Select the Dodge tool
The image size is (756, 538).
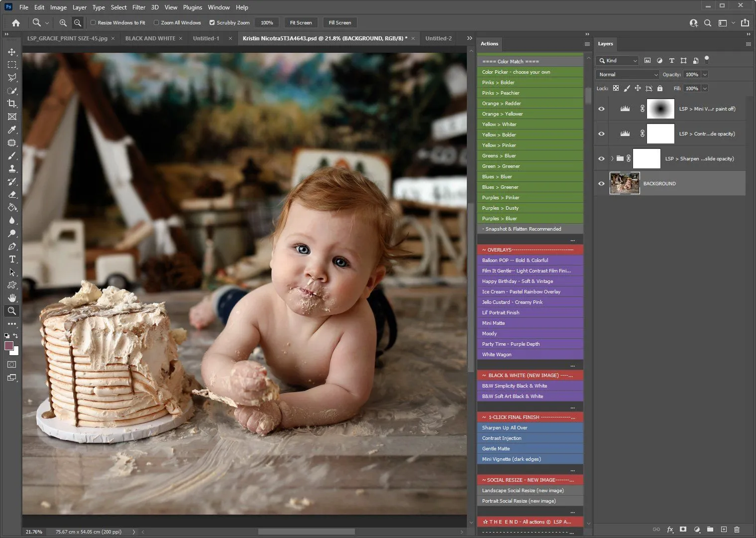pos(12,233)
